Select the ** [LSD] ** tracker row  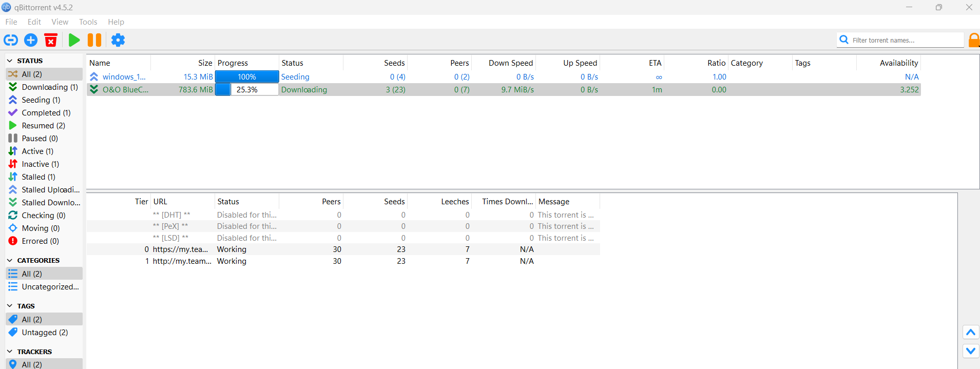click(x=343, y=238)
